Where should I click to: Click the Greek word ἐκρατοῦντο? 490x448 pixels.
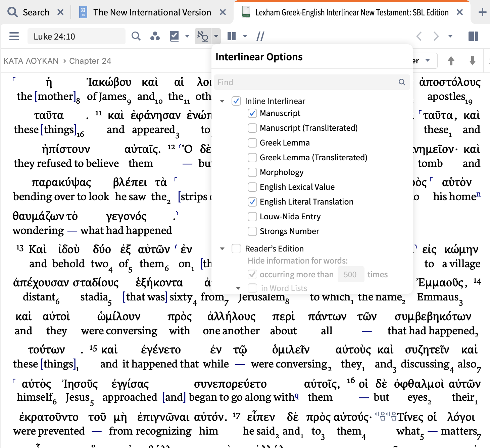click(x=49, y=417)
